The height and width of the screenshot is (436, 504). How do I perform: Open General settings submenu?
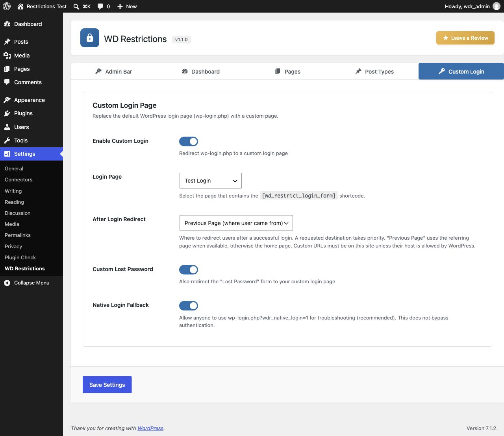click(x=14, y=168)
